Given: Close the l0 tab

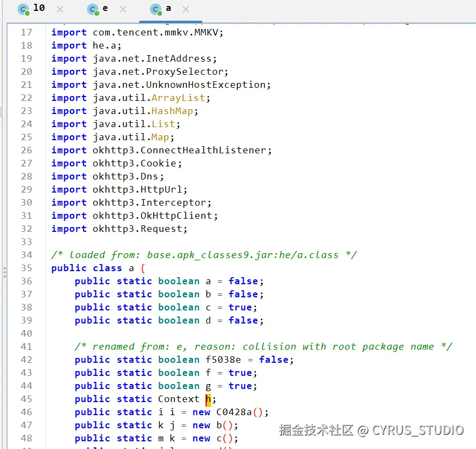Looking at the screenshot, I should [x=60, y=9].
